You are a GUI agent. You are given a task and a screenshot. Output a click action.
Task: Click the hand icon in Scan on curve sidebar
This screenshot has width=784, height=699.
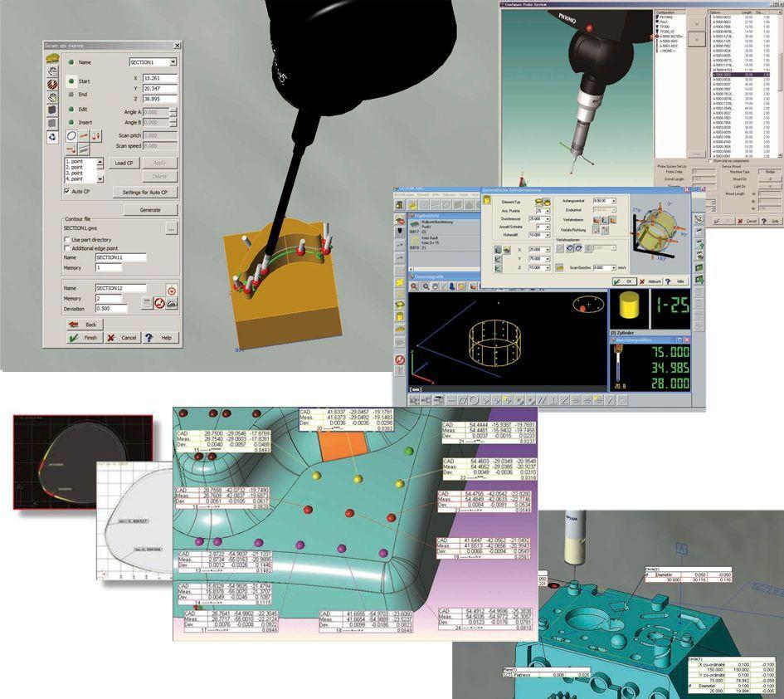click(52, 96)
